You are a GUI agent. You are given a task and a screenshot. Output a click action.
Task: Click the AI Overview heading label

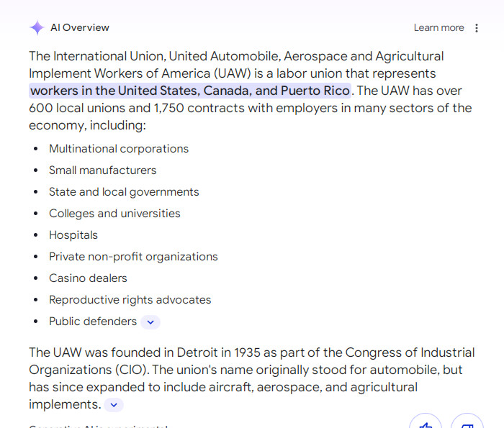(80, 28)
